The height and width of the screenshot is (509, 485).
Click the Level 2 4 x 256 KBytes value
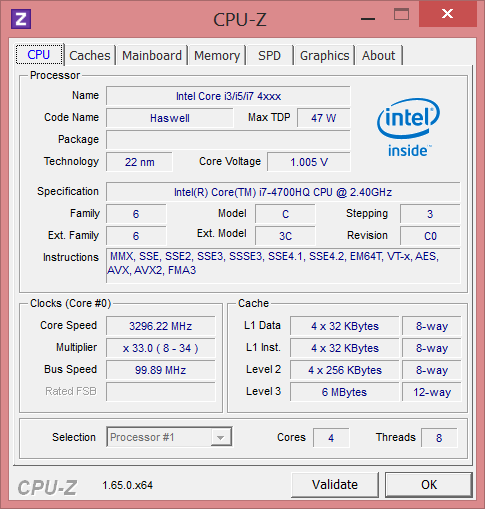345,370
